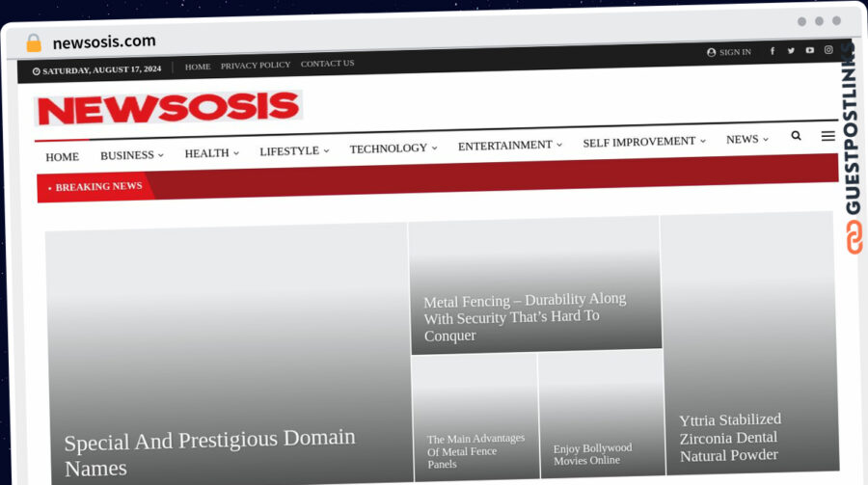Click the Sign In link
Screen dimensions: 868x485
click(729, 52)
